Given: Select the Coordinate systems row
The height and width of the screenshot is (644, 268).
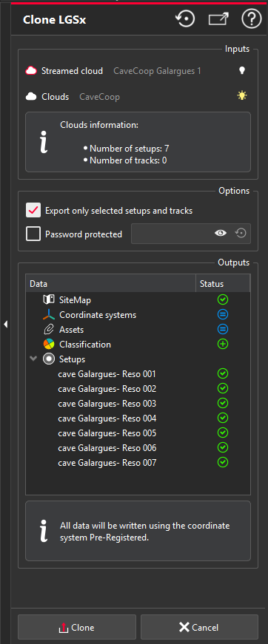Looking at the screenshot, I should [x=138, y=315].
